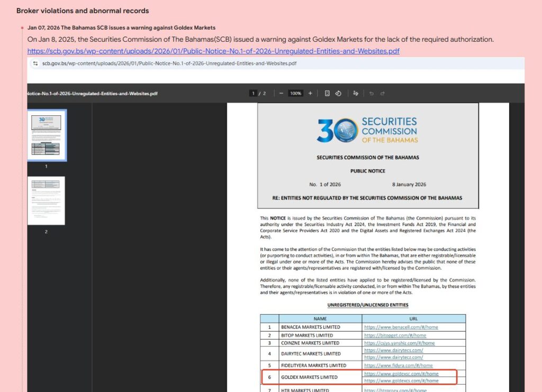Open the goldexcs.com link
This screenshot has height=392, width=542.
coord(401,380)
